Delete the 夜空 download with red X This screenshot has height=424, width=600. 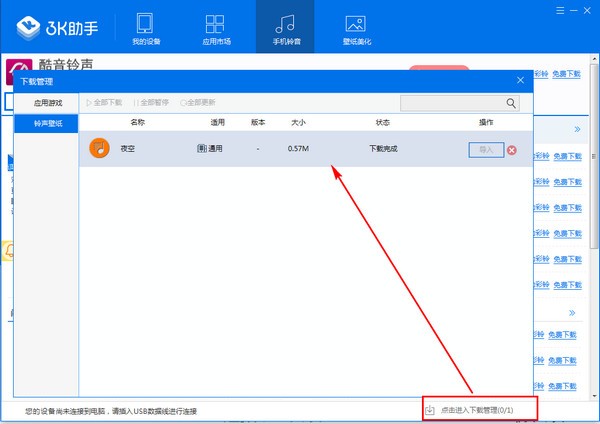[x=512, y=150]
